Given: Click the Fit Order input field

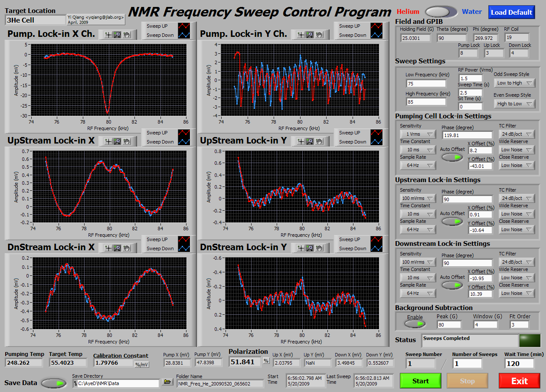Looking at the screenshot, I should [520, 324].
